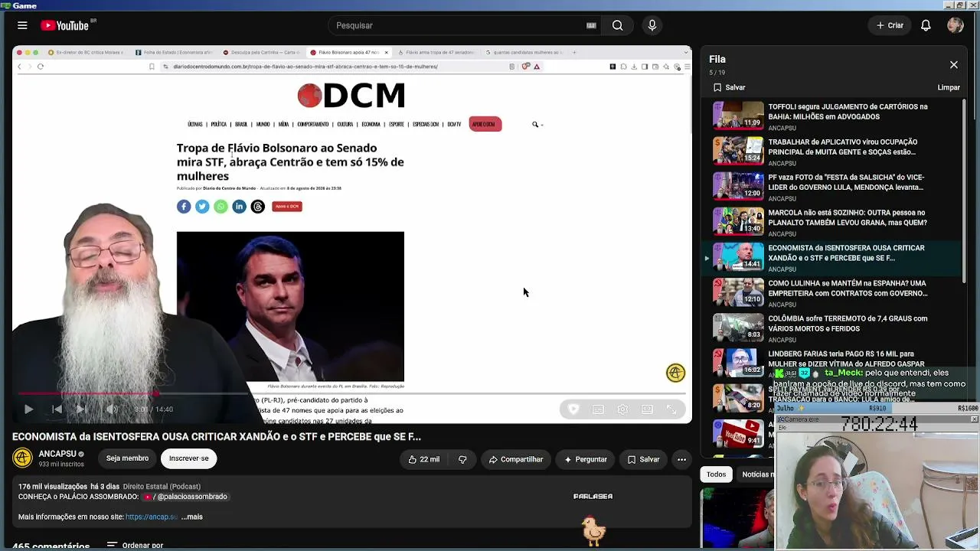Click the Criar button
The image size is (980, 551).
[x=890, y=25]
